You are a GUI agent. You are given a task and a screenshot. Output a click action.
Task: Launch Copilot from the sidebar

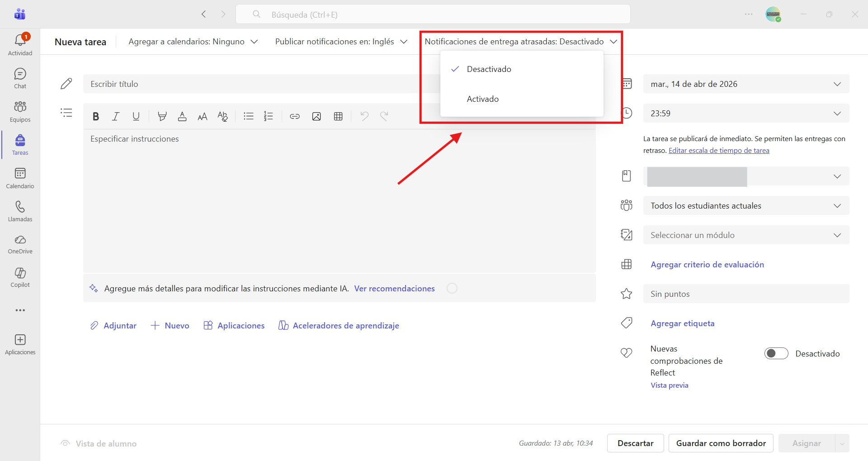click(20, 277)
